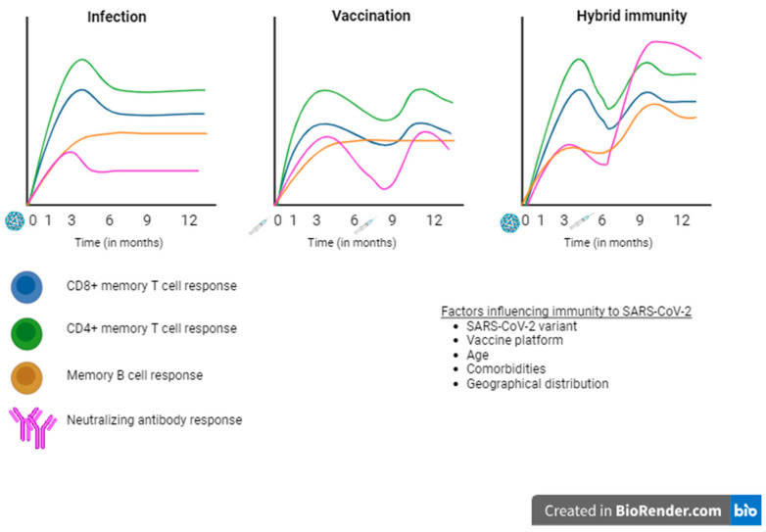Click Factors influencing immunity to SARS-CoV-2 heading
The height and width of the screenshot is (532, 766).
point(566,312)
